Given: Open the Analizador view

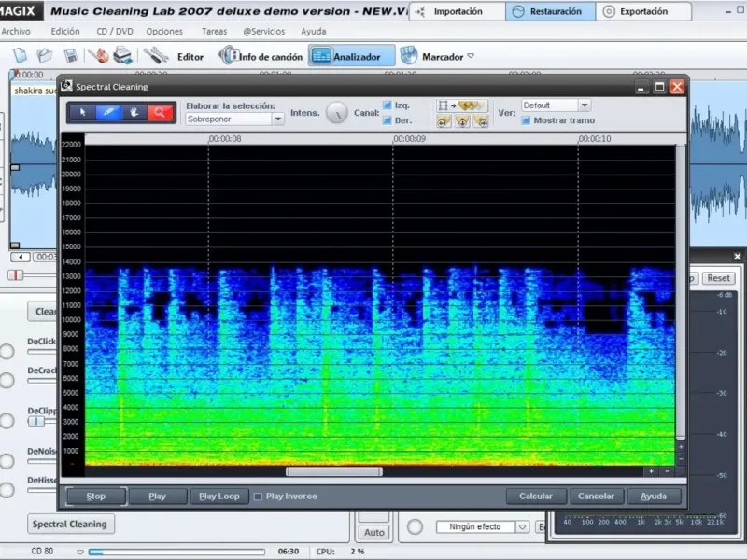Looking at the screenshot, I should coord(351,57).
